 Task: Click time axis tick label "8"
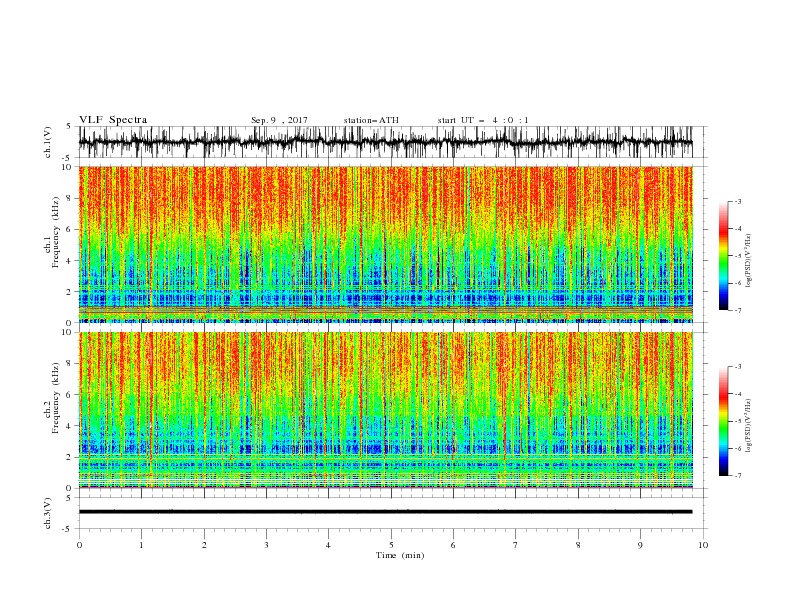[x=578, y=545]
